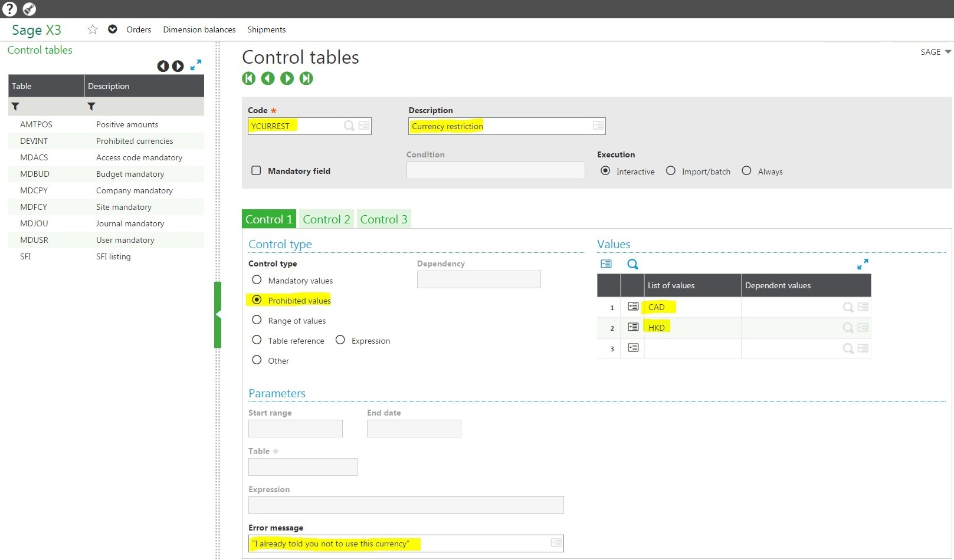Screen dimensions: 954x560
Task: Click the Shipments link
Action: 266,29
